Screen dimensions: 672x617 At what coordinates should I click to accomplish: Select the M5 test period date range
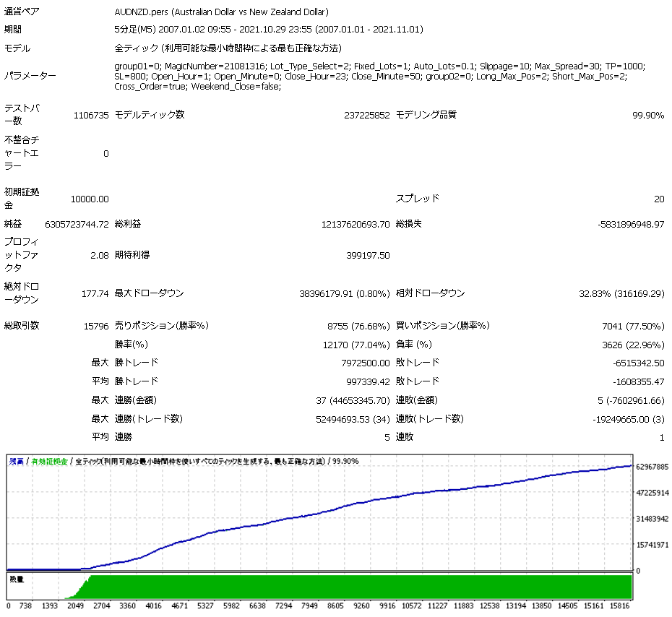click(269, 30)
